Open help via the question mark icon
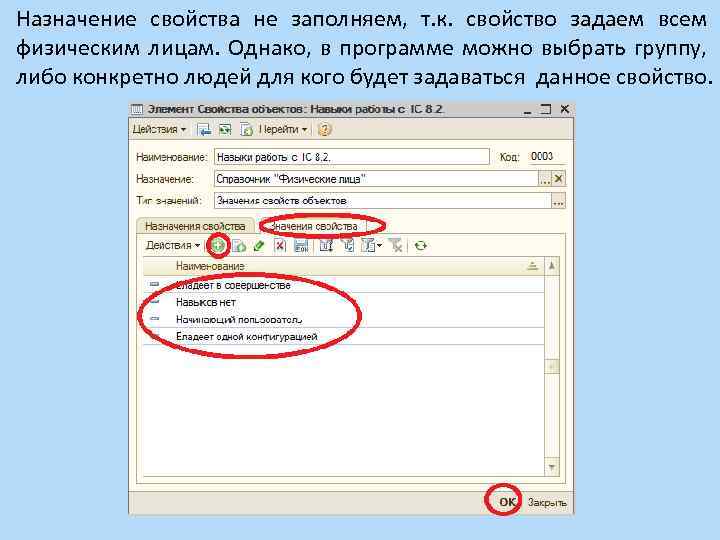720x540 pixels. tap(324, 129)
